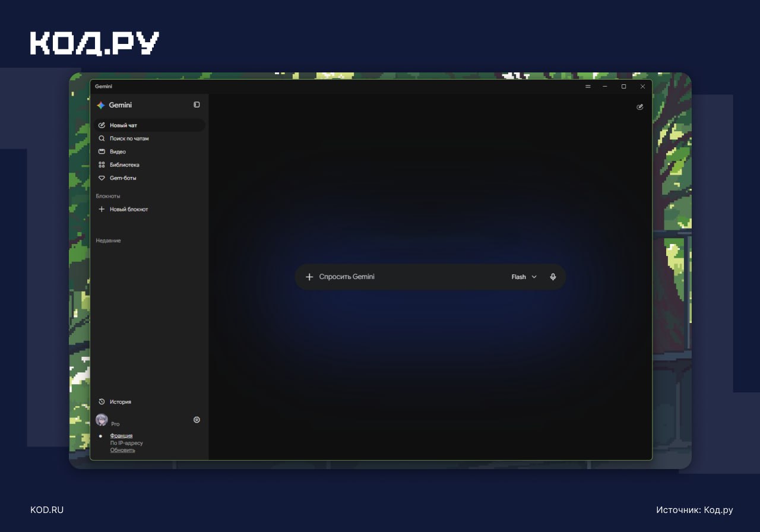Create a Новый блокнот
This screenshot has width=760, height=532.
tap(150, 209)
